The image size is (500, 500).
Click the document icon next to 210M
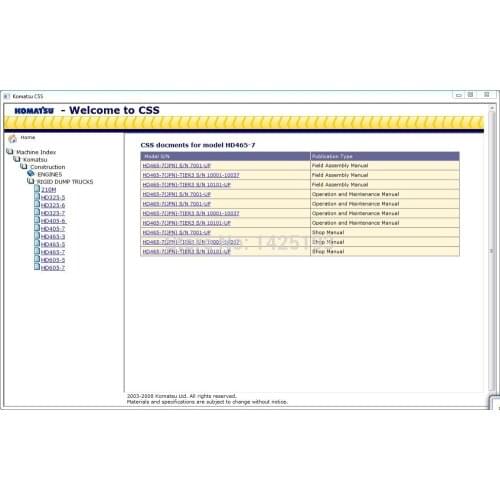pos(37,189)
